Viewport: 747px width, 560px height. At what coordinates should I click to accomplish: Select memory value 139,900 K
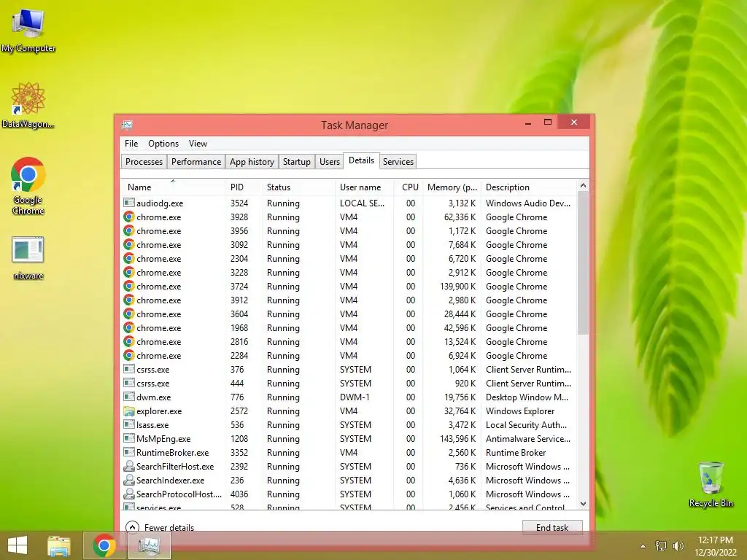(x=457, y=286)
